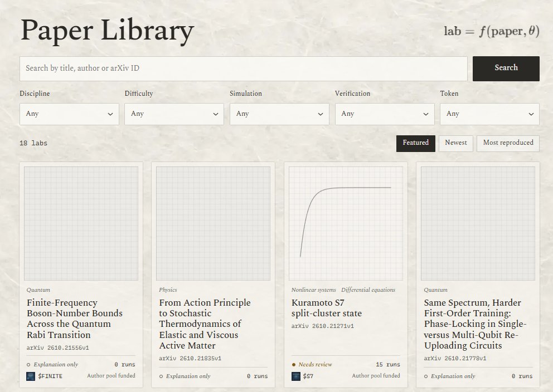Click the Finite-Frequency paper grid thumbnail
This screenshot has height=392, width=553.
(x=81, y=223)
